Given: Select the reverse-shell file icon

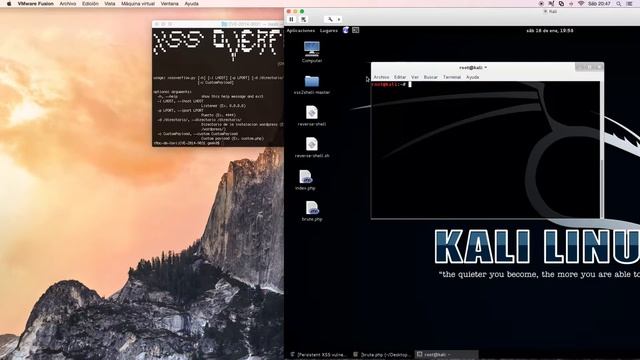Looking at the screenshot, I should click(x=312, y=116).
